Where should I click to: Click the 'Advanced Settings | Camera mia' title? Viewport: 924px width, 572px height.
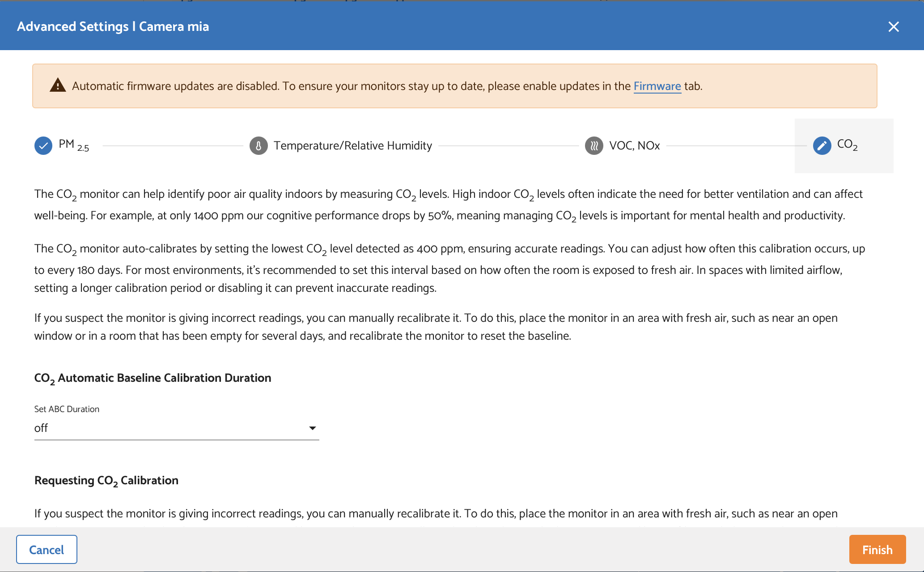click(x=113, y=26)
